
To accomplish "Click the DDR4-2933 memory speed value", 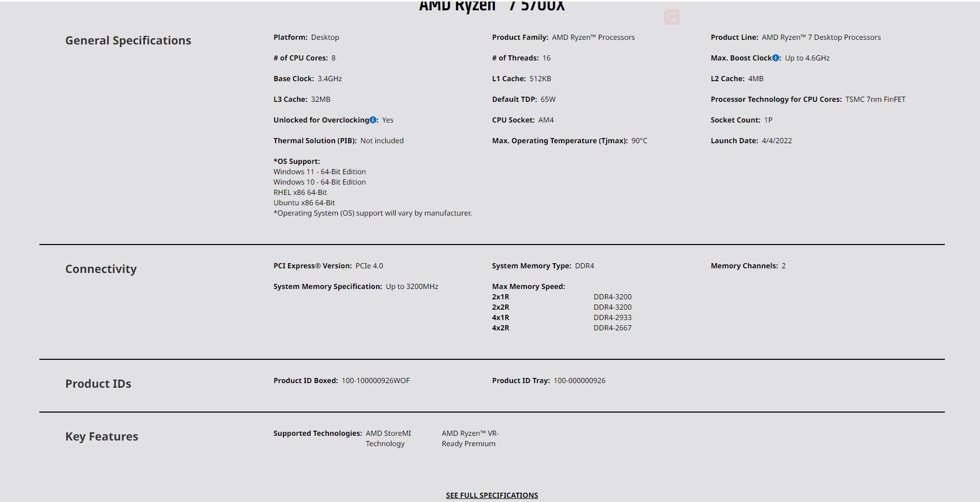I will pos(612,317).
